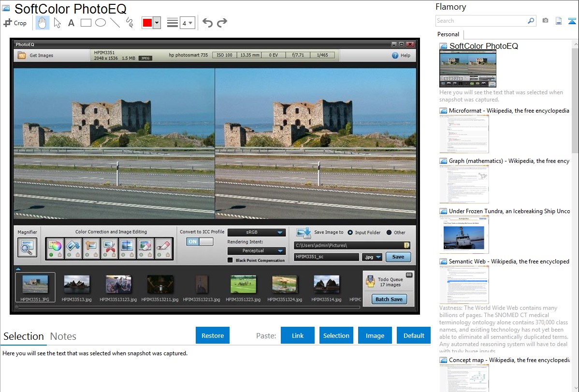Viewport: 579px width, 392px height.
Task: Open PhotoEQ Help
Action: point(401,56)
